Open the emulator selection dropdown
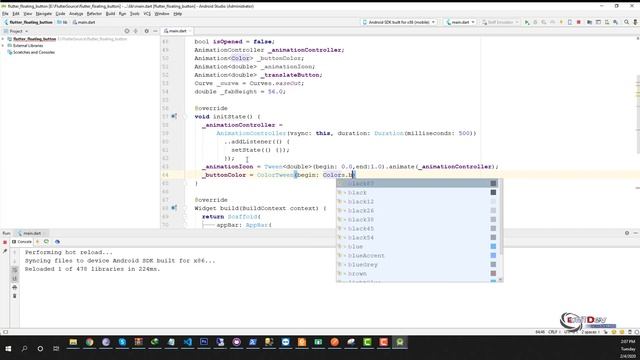Screen dimensions: 640x360 click(x=500, y=22)
